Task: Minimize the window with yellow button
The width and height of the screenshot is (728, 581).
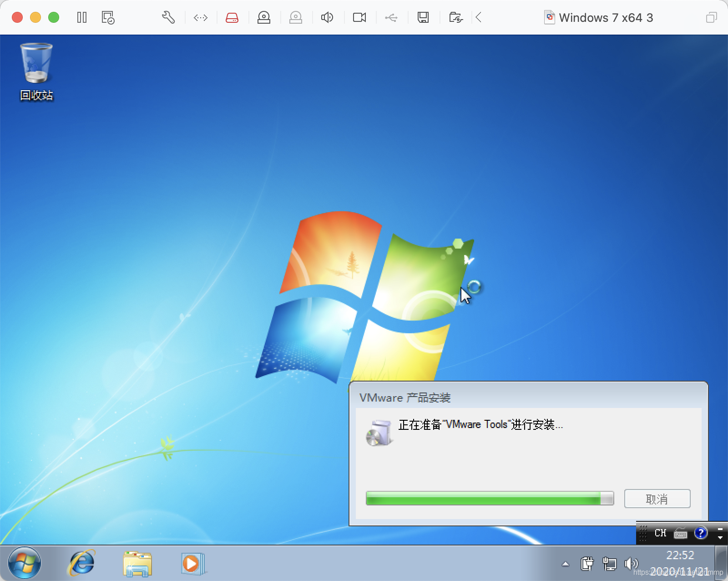Action: (35, 18)
